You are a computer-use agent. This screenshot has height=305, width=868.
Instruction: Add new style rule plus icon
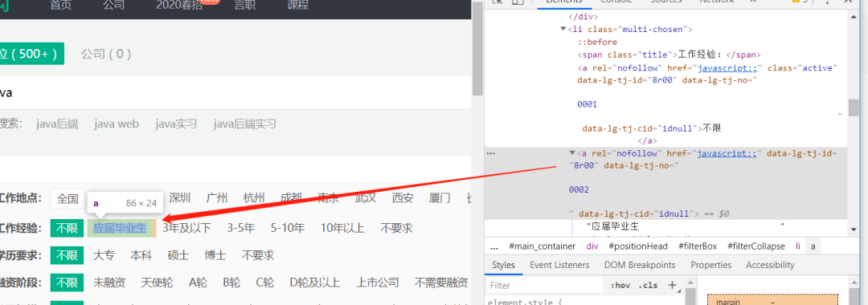(x=672, y=285)
